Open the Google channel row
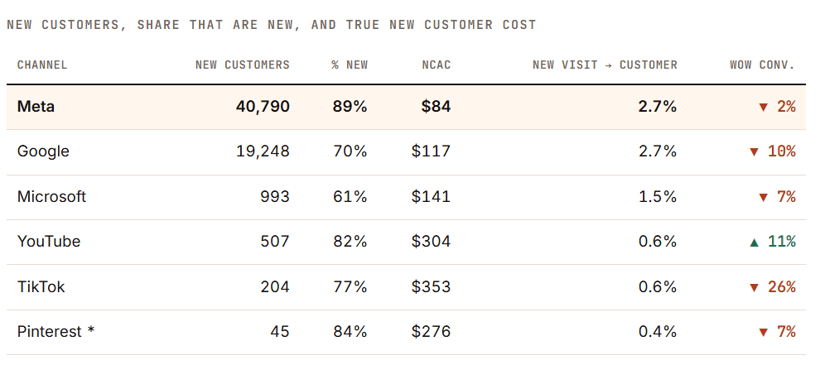The width and height of the screenshot is (820, 365). [x=406, y=152]
